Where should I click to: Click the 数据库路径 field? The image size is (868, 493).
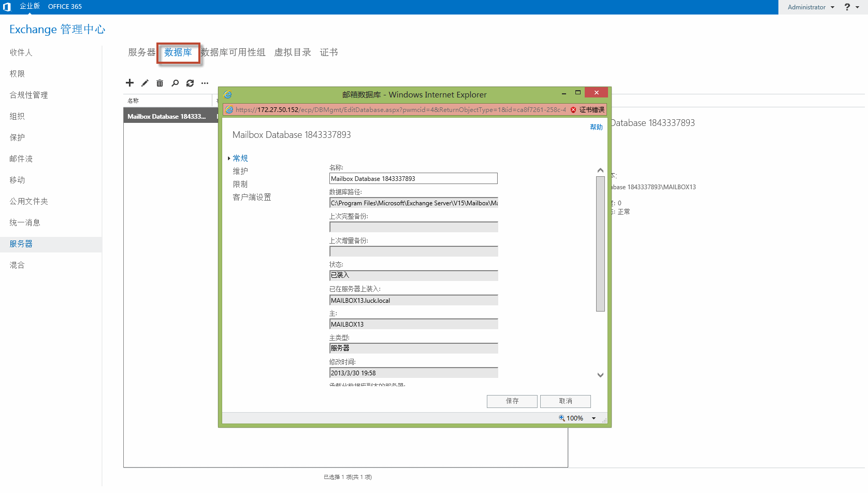[x=413, y=203]
